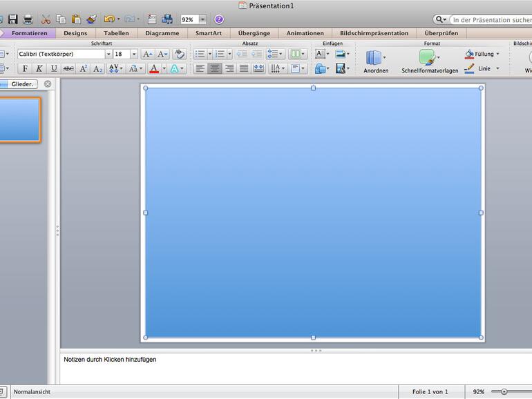
Task: Open the Calibri font name dropdown
Action: click(108, 54)
